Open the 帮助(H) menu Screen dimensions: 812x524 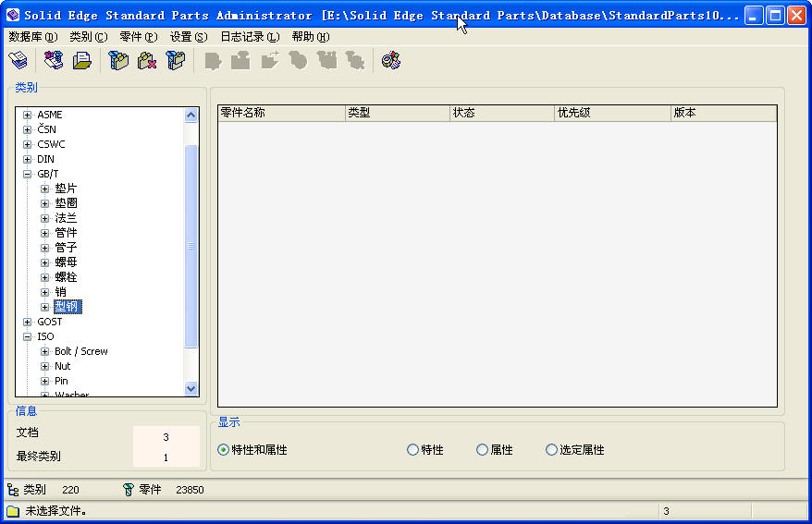pyautogui.click(x=311, y=37)
